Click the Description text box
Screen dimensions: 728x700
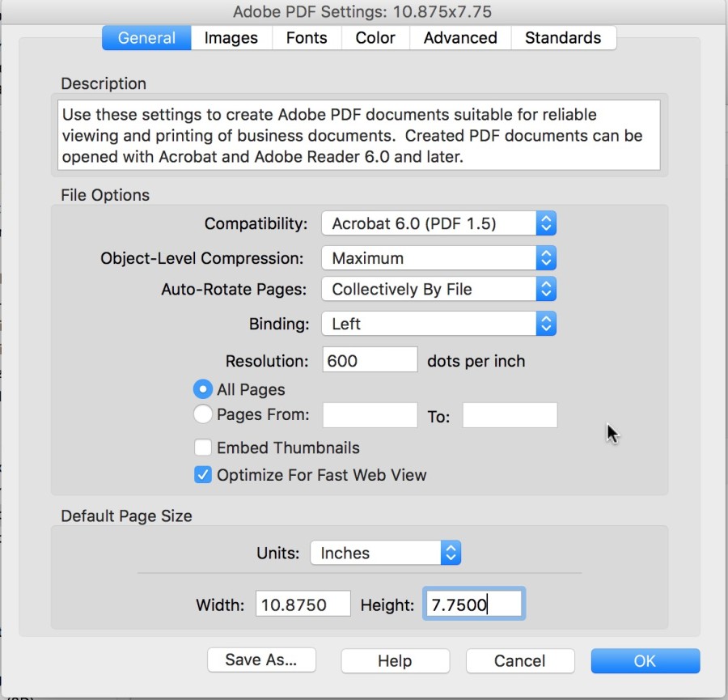click(x=358, y=135)
